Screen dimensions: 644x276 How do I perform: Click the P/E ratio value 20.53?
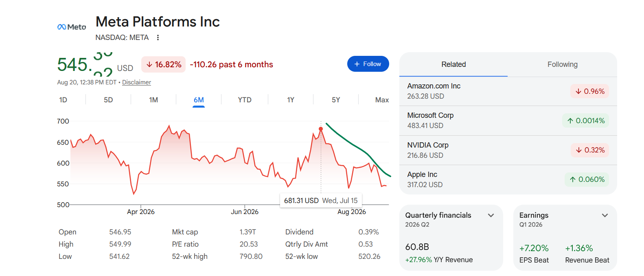(249, 244)
